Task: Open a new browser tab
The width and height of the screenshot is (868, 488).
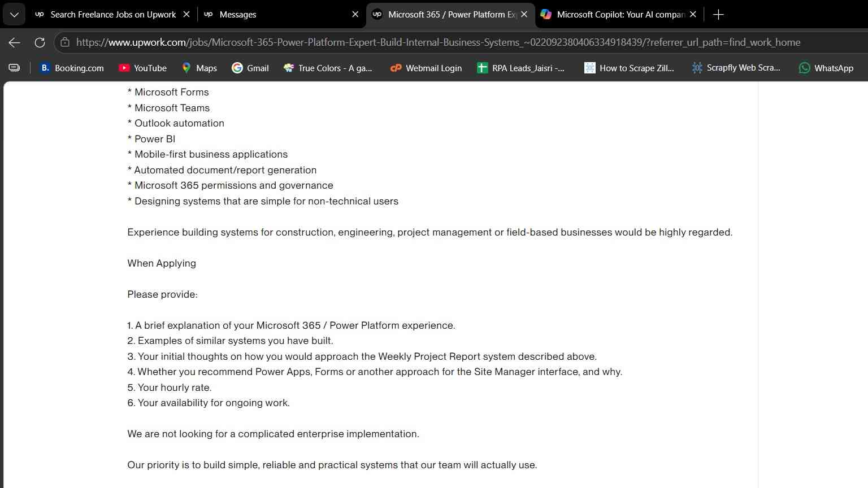Action: pyautogui.click(x=718, y=15)
